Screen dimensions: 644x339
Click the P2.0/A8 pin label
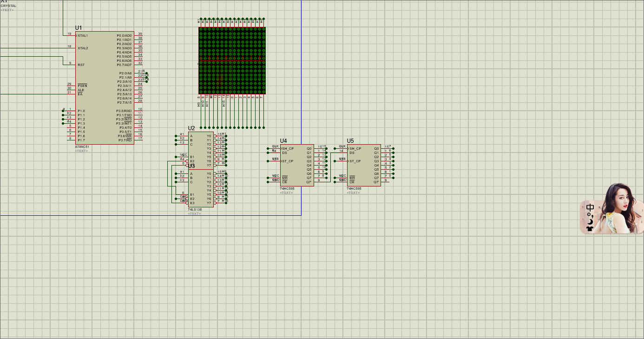pyautogui.click(x=125, y=73)
